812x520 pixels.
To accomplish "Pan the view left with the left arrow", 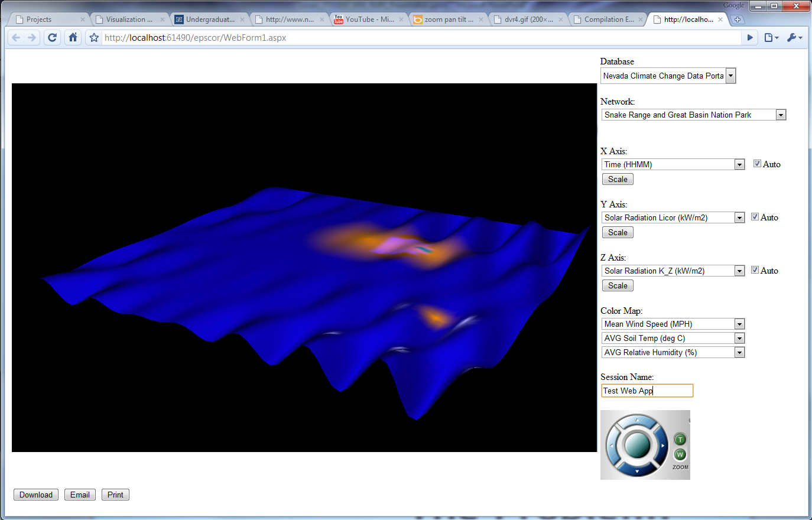I will [612, 446].
